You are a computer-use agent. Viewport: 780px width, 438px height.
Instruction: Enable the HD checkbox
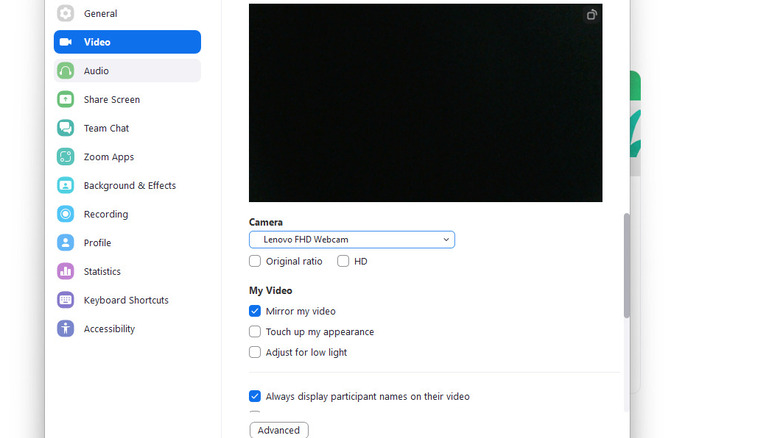click(343, 261)
